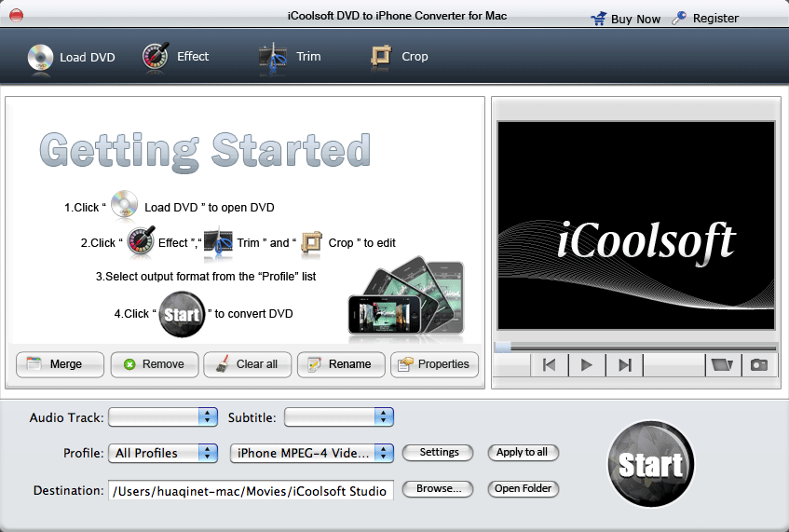This screenshot has height=532, width=789.
Task: Close the window with the red button
Action: pyautogui.click(x=16, y=16)
